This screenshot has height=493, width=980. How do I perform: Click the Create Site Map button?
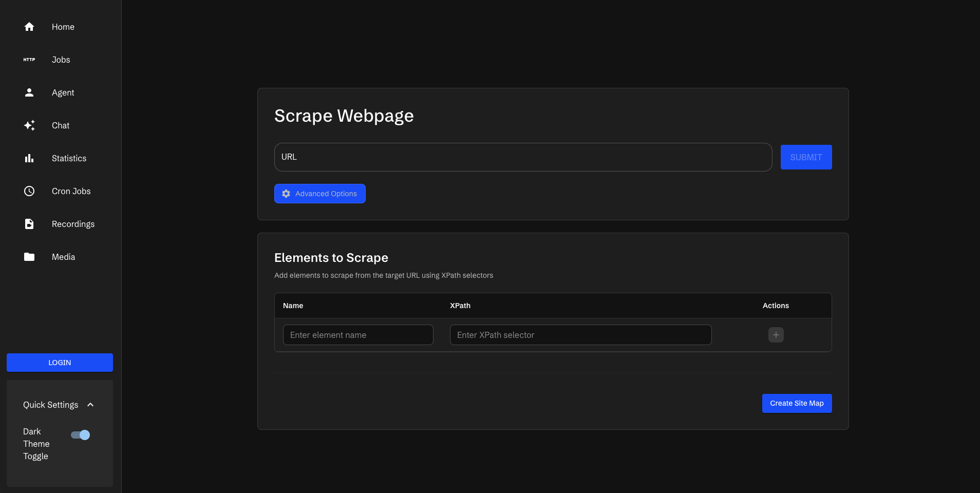[797, 403]
